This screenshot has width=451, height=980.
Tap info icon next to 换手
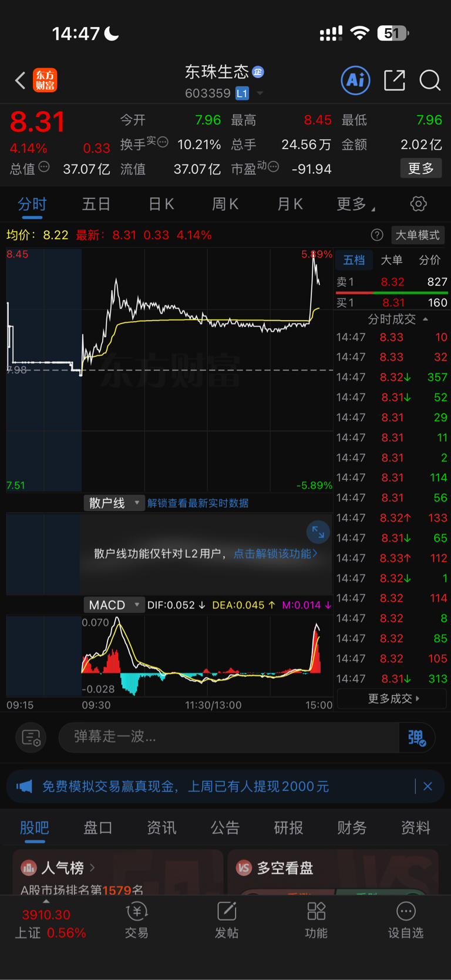(163, 142)
